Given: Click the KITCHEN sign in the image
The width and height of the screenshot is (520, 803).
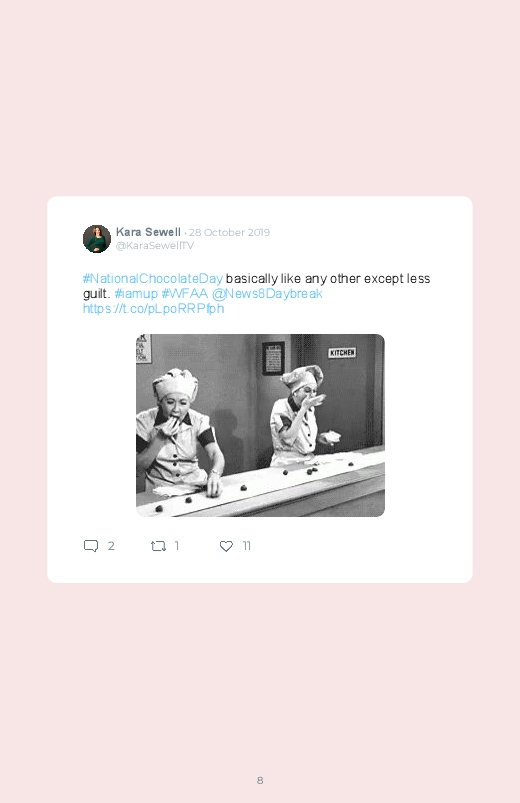Looking at the screenshot, I should pyautogui.click(x=342, y=353).
